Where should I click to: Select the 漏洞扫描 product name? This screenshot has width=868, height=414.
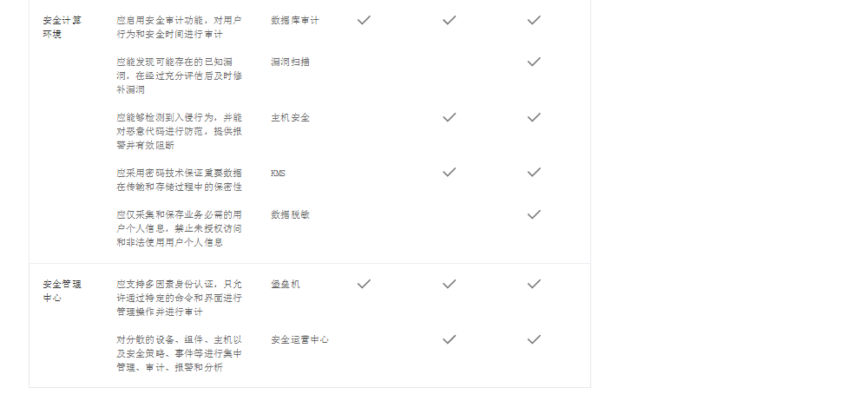click(x=290, y=62)
